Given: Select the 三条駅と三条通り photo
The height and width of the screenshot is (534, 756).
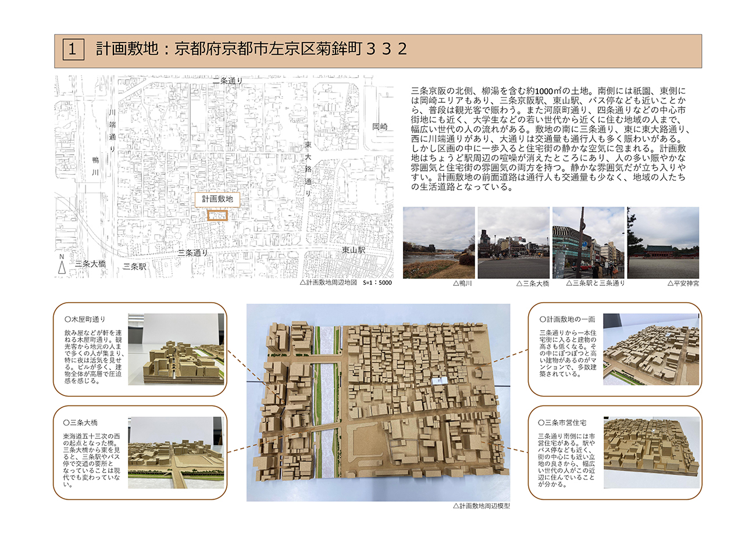Looking at the screenshot, I should [x=588, y=242].
